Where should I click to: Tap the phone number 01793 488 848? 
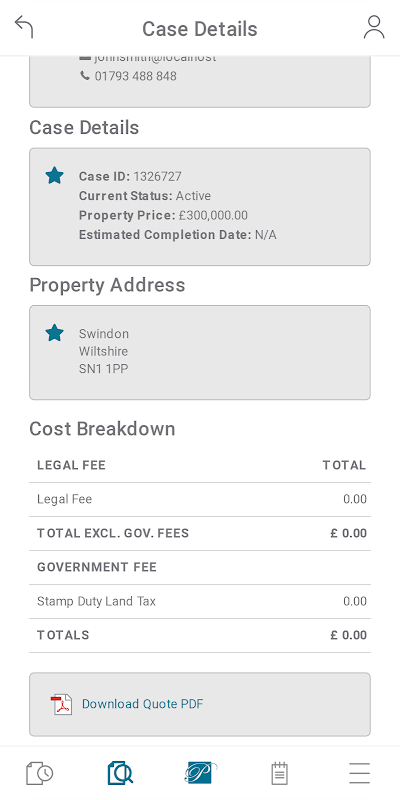pyautogui.click(x=136, y=76)
